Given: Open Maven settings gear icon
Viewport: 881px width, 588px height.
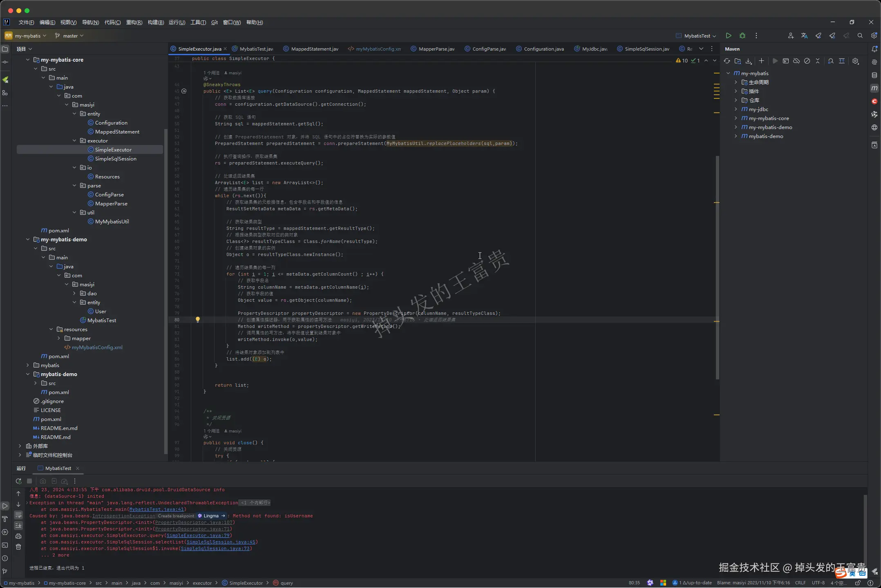Looking at the screenshot, I should 855,61.
